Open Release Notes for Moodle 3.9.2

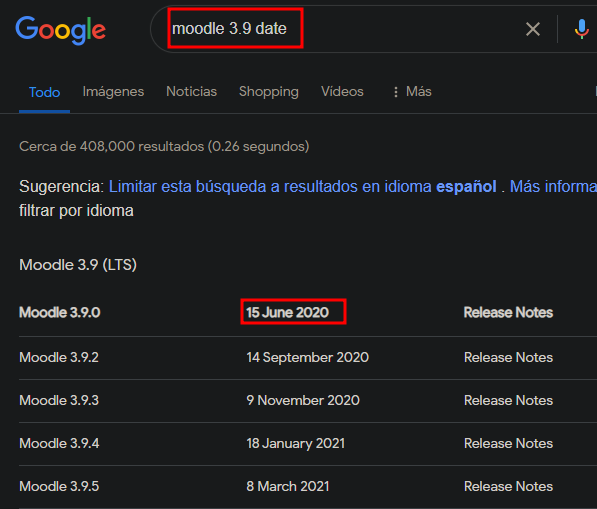pos(508,357)
